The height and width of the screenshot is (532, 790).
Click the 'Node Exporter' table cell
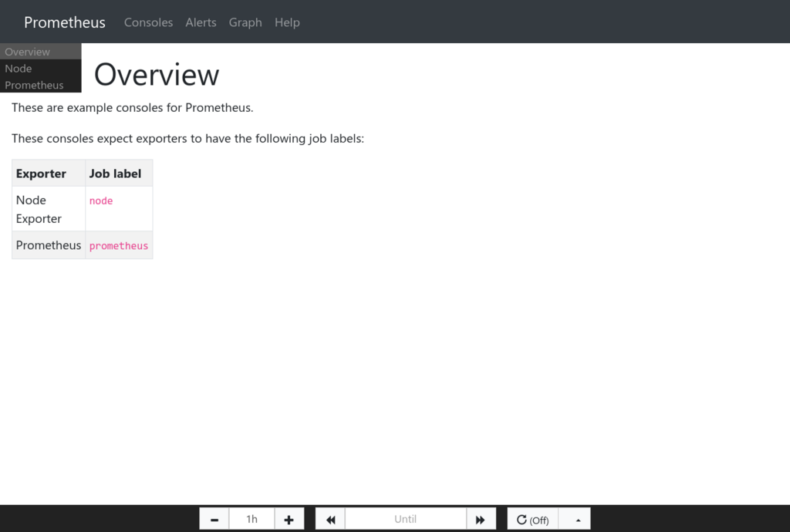coord(49,209)
